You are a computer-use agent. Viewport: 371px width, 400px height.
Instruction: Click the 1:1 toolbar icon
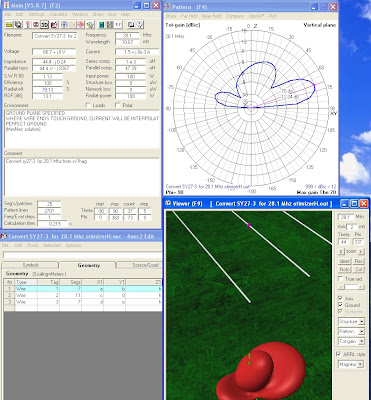click(x=119, y=25)
